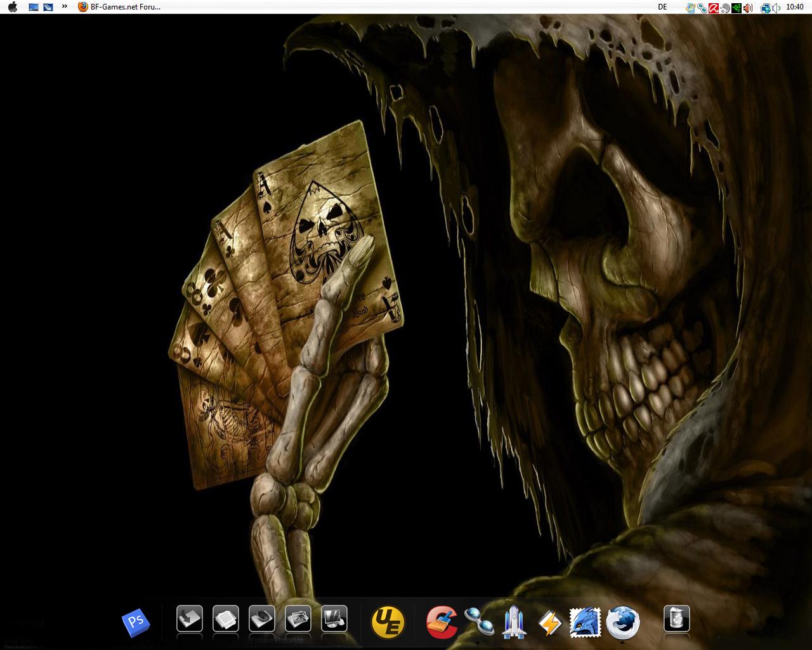This screenshot has width=812, height=650.
Task: Open the downloads folder dock icon
Action: click(x=189, y=619)
